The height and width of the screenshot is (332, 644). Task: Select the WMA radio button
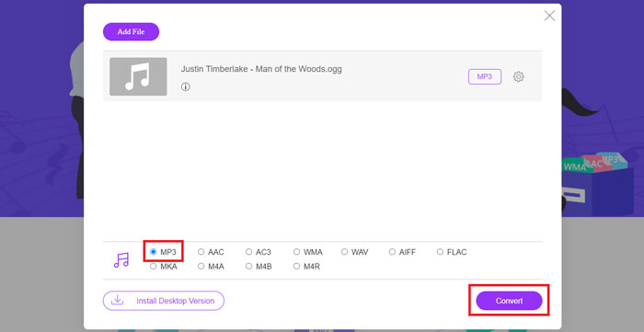pos(296,252)
